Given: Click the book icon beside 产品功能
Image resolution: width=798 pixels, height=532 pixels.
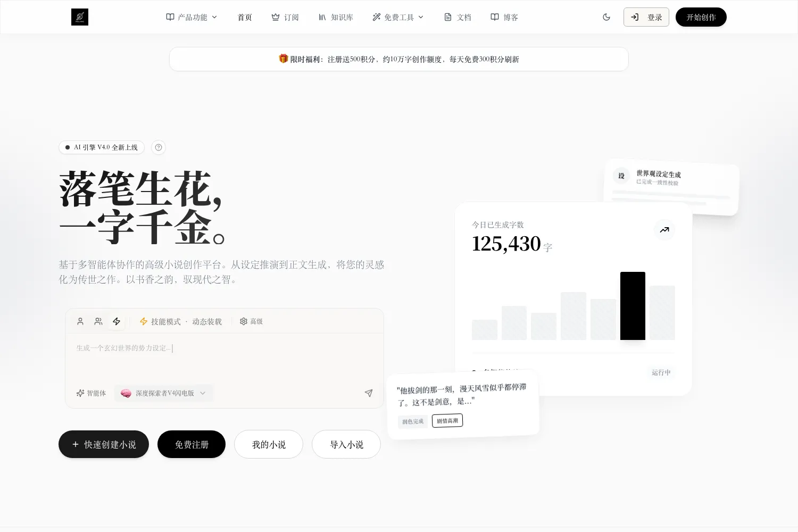Looking at the screenshot, I should point(170,17).
